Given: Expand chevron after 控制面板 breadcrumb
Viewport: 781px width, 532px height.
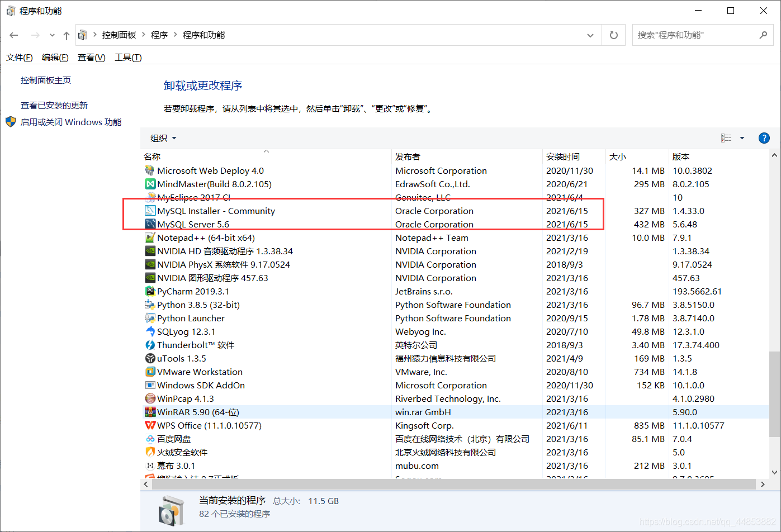Looking at the screenshot, I should tap(144, 35).
